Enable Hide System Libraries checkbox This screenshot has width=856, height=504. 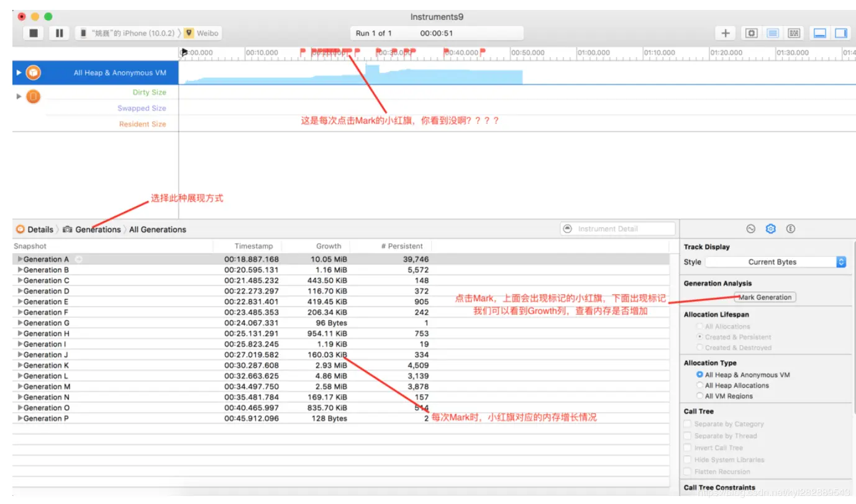coord(688,460)
